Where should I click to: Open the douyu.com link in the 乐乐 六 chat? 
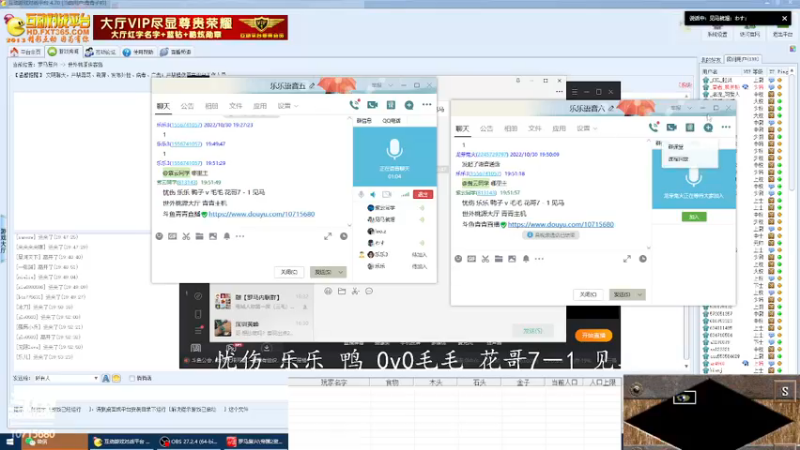coord(561,224)
